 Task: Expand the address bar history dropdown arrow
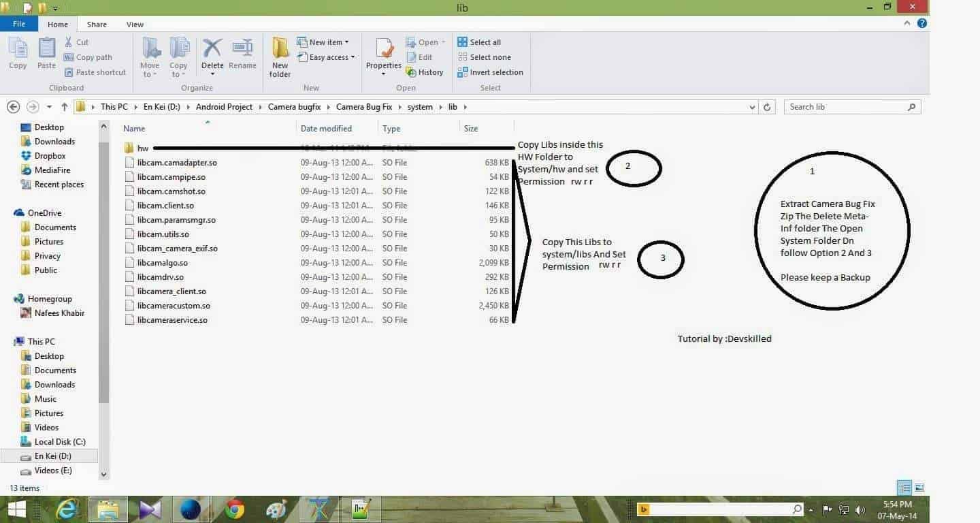(752, 107)
